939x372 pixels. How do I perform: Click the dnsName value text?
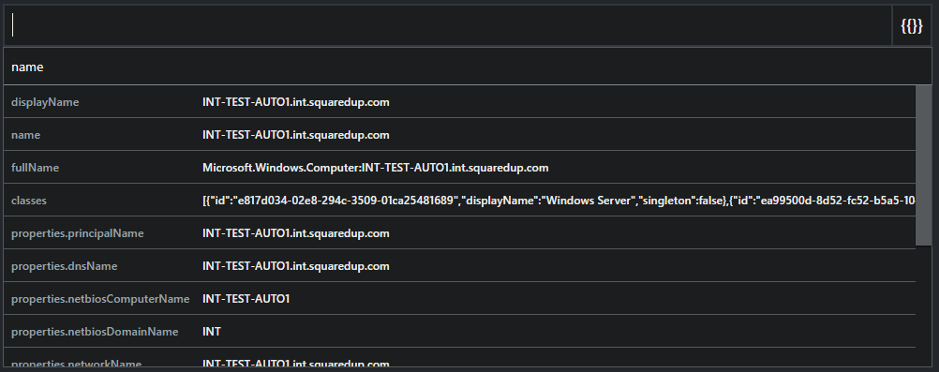[296, 266]
